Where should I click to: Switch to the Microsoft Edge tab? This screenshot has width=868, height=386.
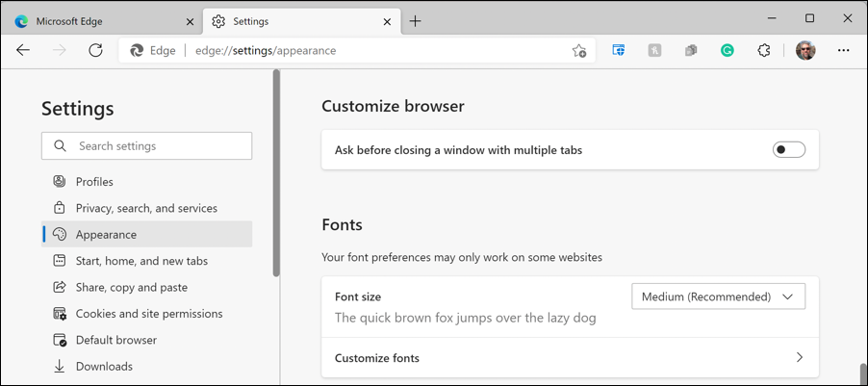(104, 21)
